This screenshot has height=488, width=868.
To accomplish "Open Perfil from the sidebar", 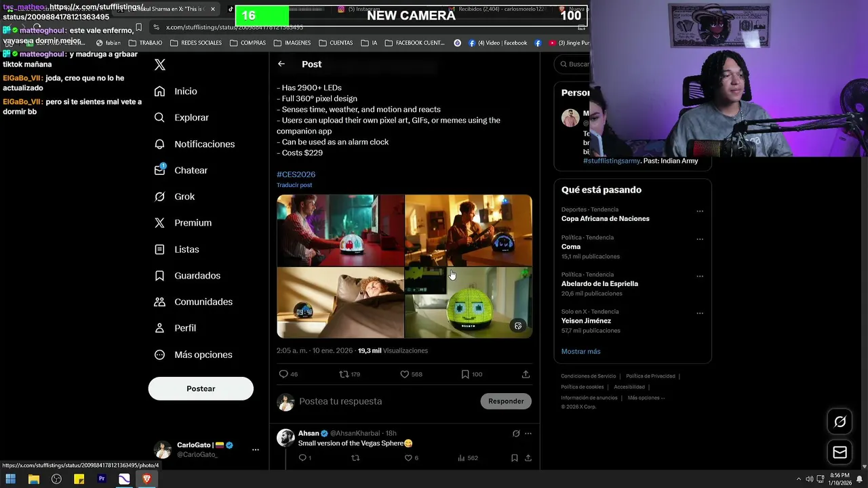I will coord(175,328).
